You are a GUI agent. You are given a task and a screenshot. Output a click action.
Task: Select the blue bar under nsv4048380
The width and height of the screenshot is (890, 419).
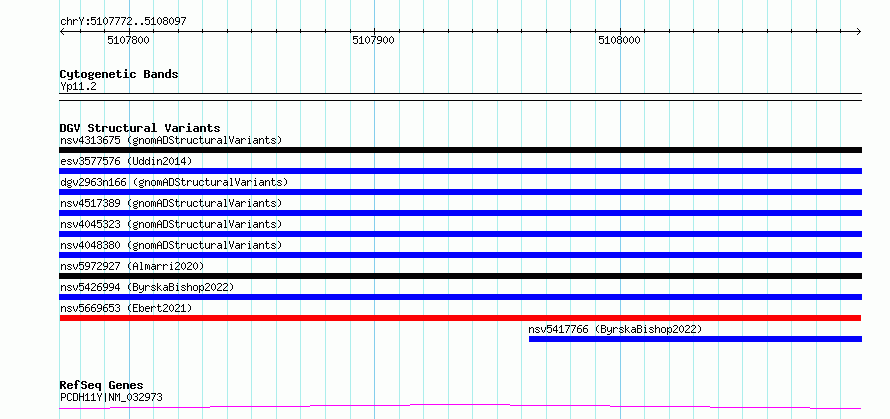coord(460,255)
